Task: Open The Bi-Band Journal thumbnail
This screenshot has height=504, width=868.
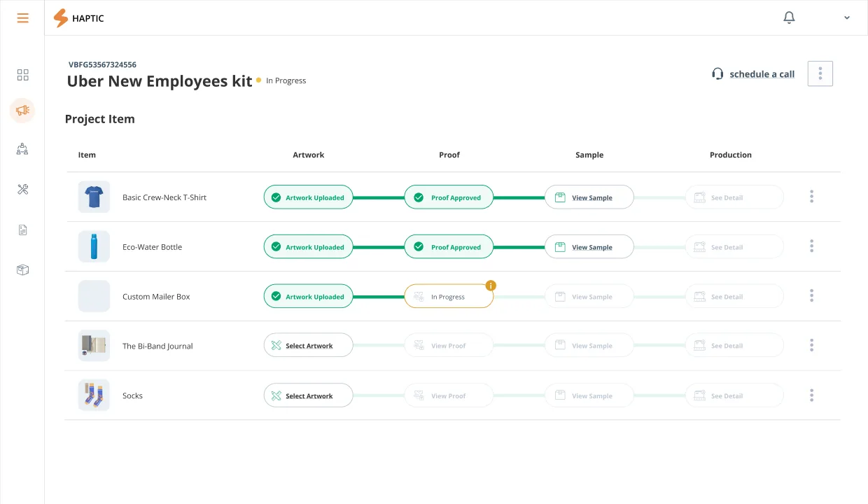Action: [94, 346]
